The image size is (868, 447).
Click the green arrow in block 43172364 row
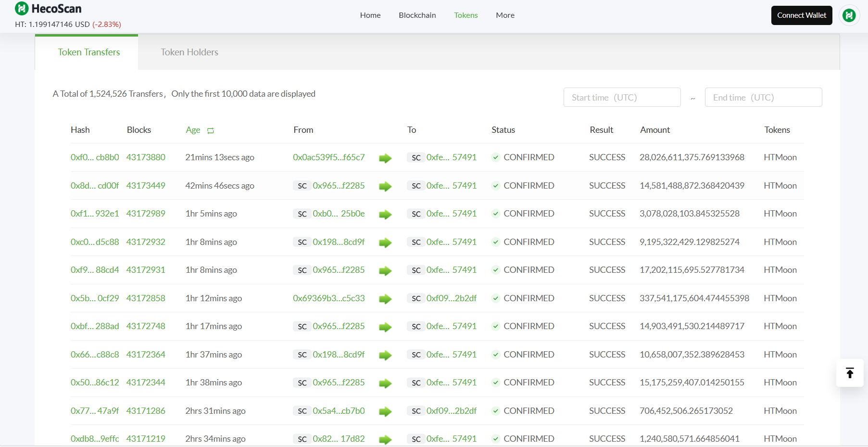[385, 356]
